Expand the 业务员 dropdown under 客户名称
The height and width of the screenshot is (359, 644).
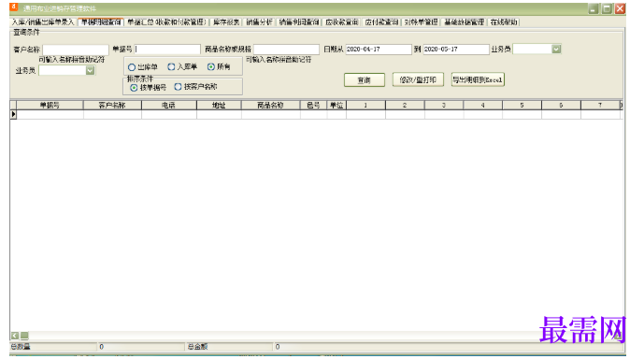coord(91,71)
